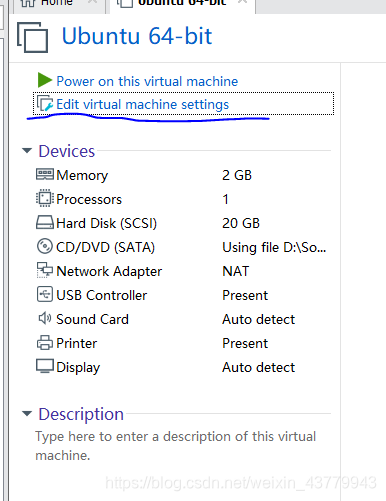Screen dimensions: 386x501
Task: Click the USB Controller icon
Action: point(45,294)
